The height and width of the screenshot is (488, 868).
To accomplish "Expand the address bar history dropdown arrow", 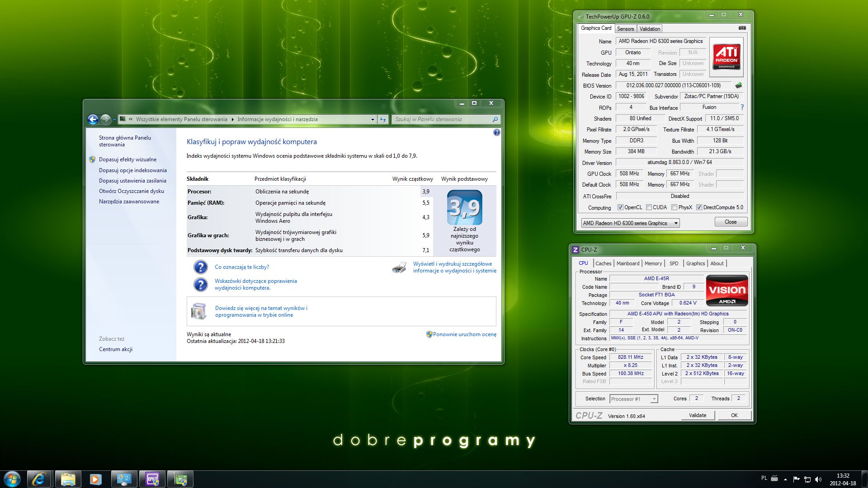I will click(373, 119).
